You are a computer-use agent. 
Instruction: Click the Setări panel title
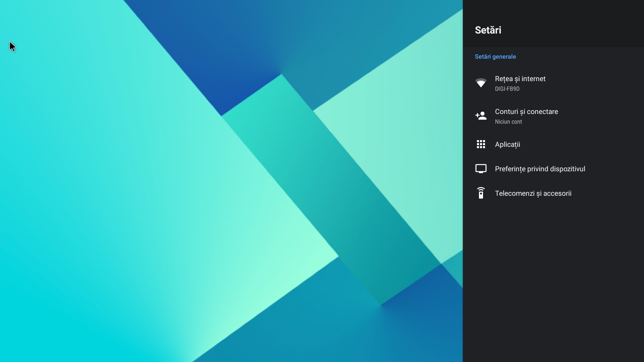point(488,30)
